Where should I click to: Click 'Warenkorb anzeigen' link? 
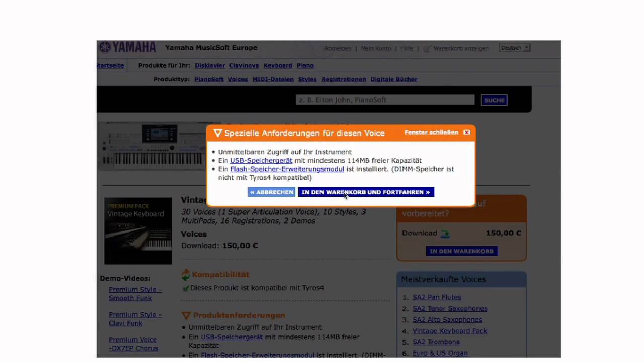(461, 49)
